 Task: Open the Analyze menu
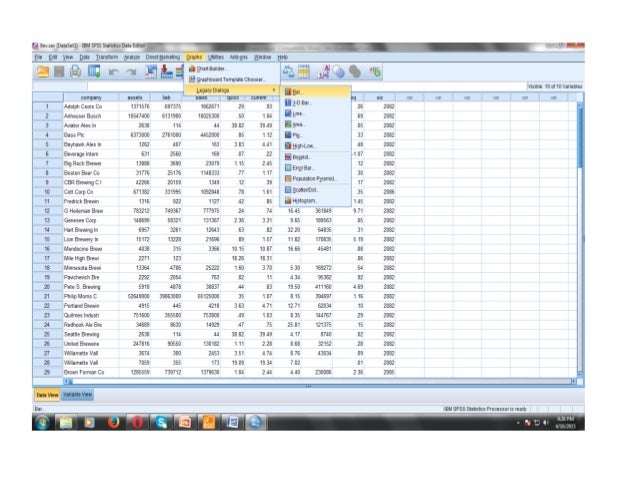(132, 57)
